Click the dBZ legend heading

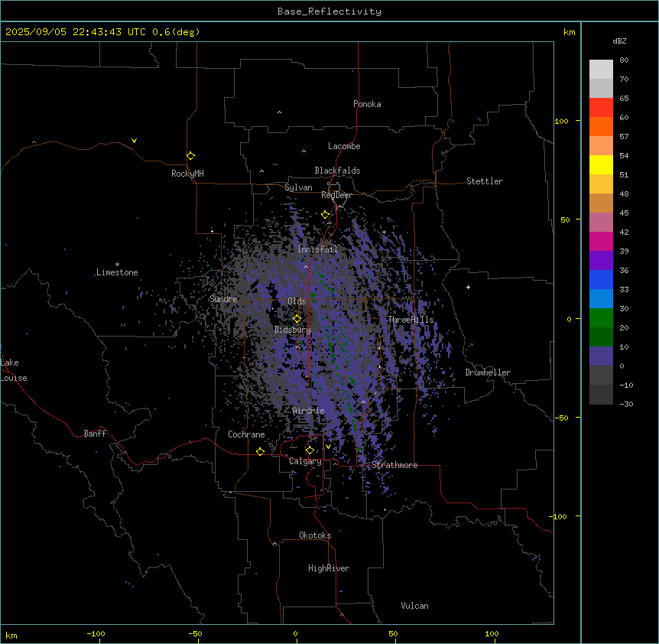tap(619, 41)
